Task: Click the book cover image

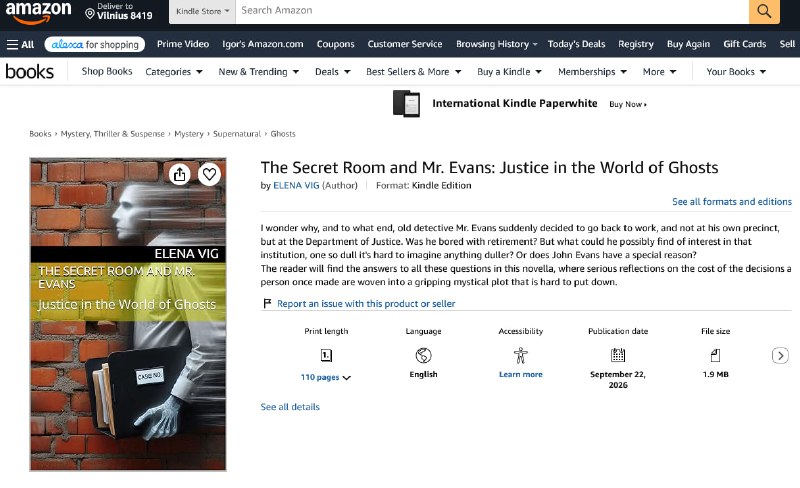Action: pyautogui.click(x=128, y=314)
